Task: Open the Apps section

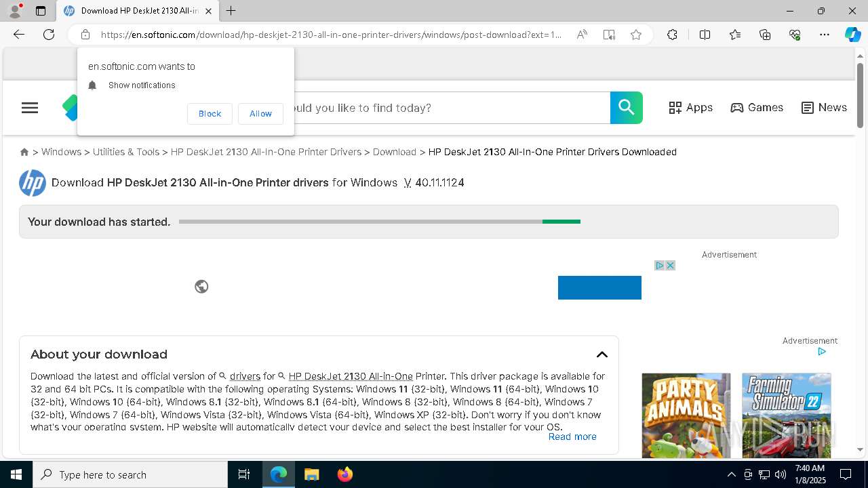Action: click(x=690, y=108)
